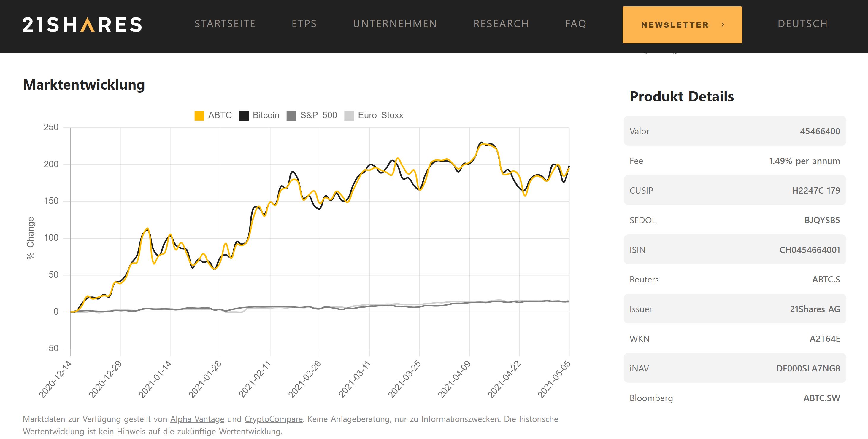
Task: Click the iNAV row value DE000SLA7NG8
Action: coord(808,368)
